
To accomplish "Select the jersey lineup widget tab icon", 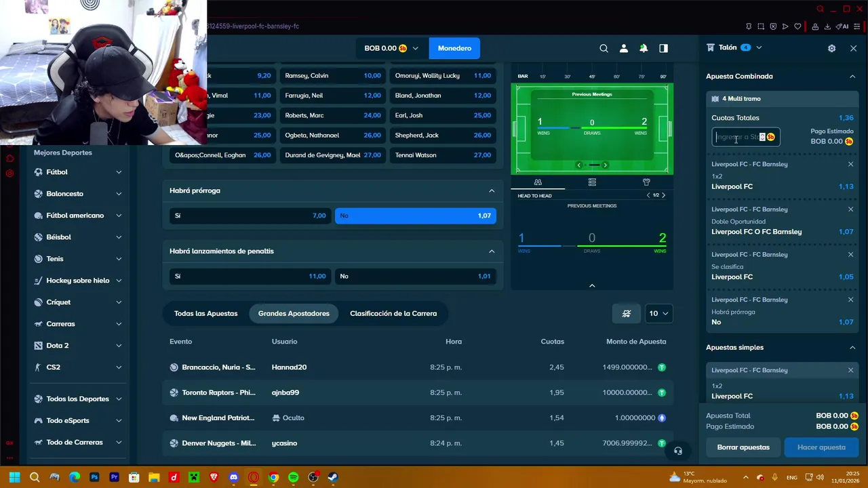I will click(646, 182).
